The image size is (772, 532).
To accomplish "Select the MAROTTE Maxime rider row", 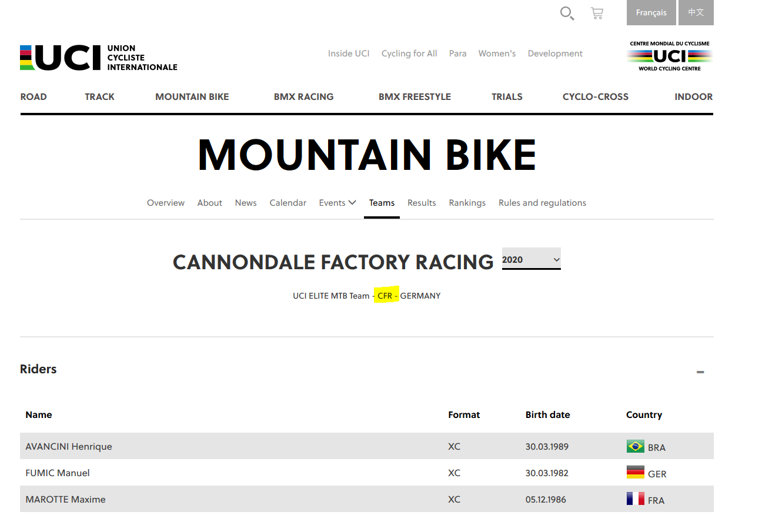I will click(66, 500).
